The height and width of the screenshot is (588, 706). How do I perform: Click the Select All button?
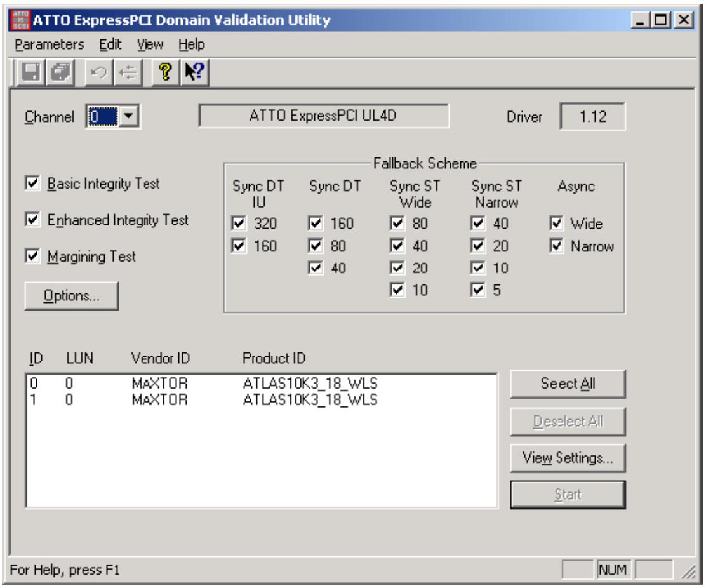click(568, 384)
